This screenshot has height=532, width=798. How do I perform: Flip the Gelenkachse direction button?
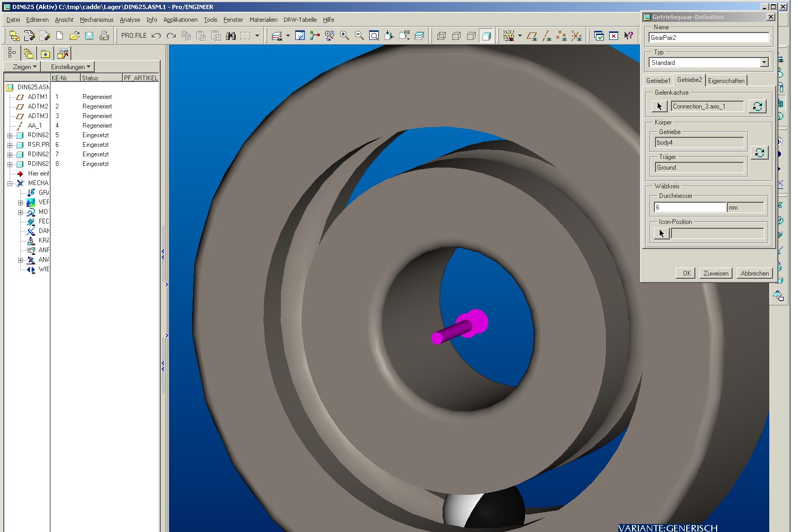point(757,106)
